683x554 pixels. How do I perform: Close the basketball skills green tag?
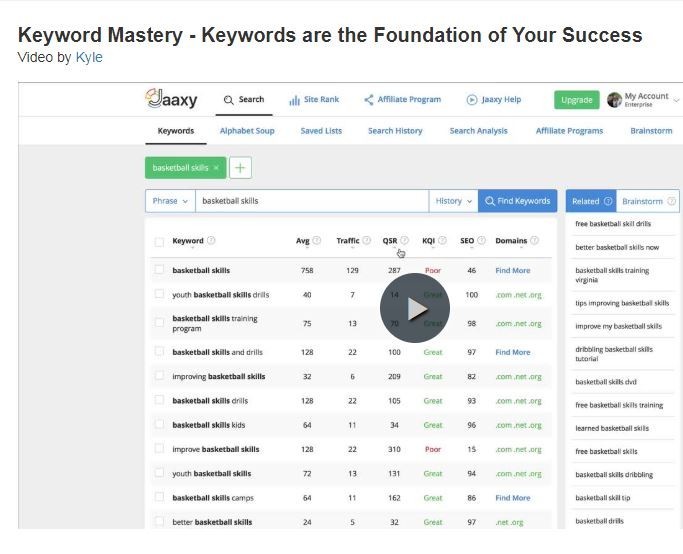216,168
